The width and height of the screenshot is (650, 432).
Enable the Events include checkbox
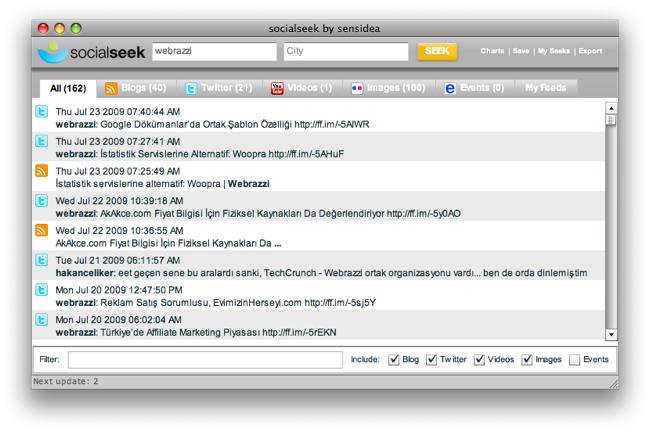pyautogui.click(x=574, y=359)
